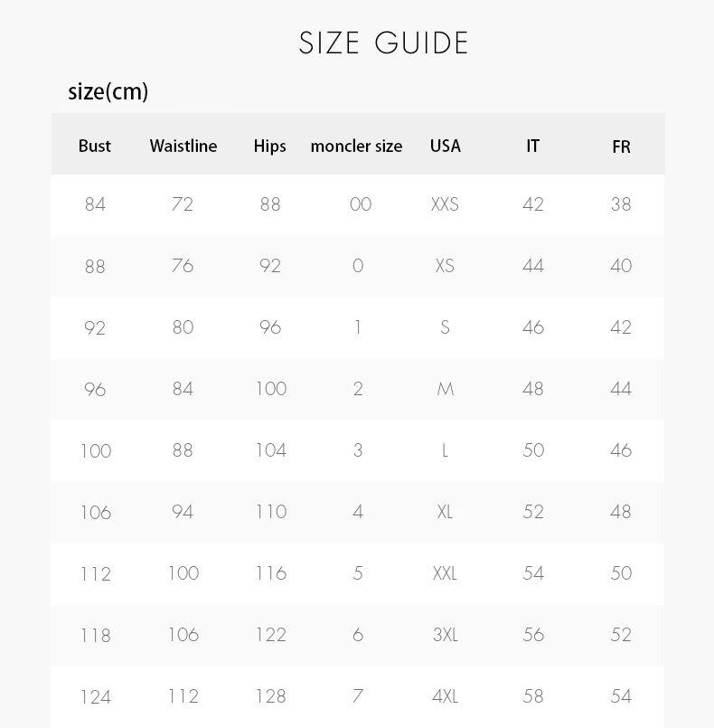
Task: Select the 4XL size cell
Action: (445, 696)
